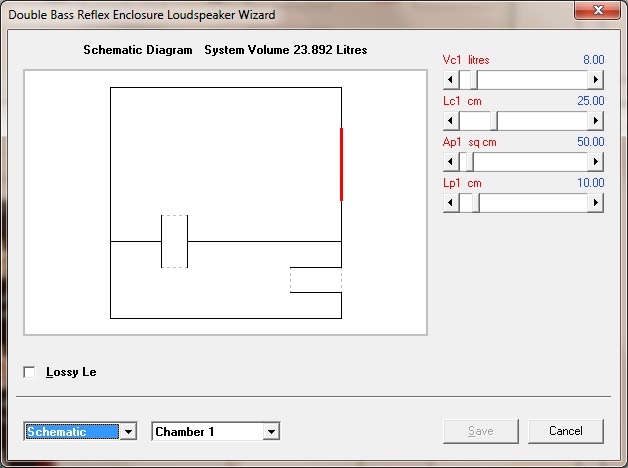The image size is (628, 468).
Task: Click the Ap1 slider thumb
Action: click(x=470, y=162)
